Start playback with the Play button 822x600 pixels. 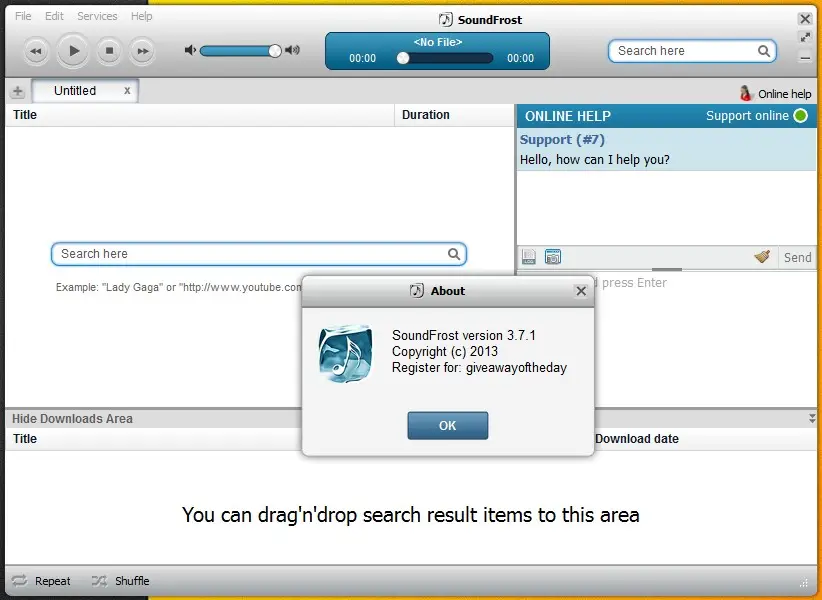click(x=73, y=51)
